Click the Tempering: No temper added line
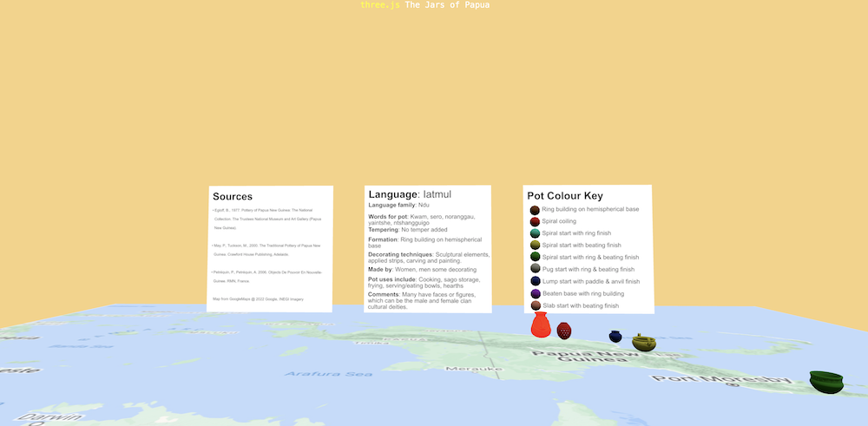The image size is (868, 426). 408,230
